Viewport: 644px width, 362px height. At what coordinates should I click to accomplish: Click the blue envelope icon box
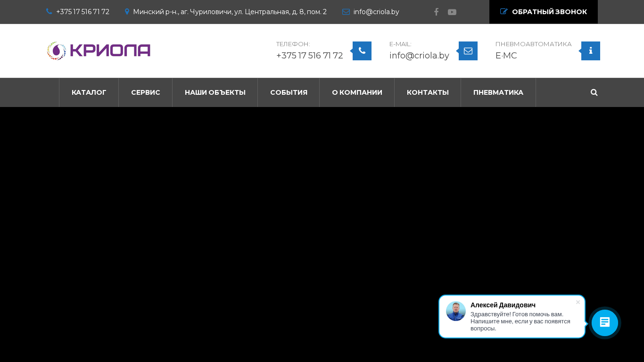coord(468,51)
